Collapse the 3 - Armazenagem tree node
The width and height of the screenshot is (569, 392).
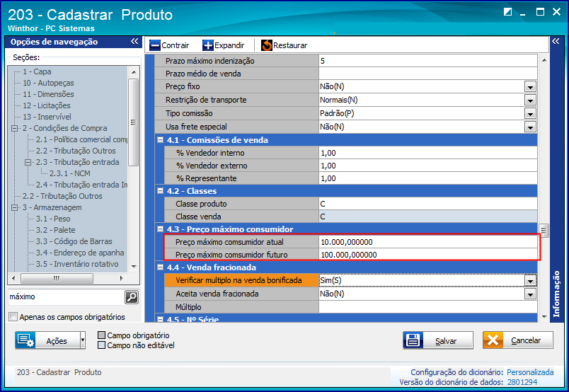click(15, 207)
